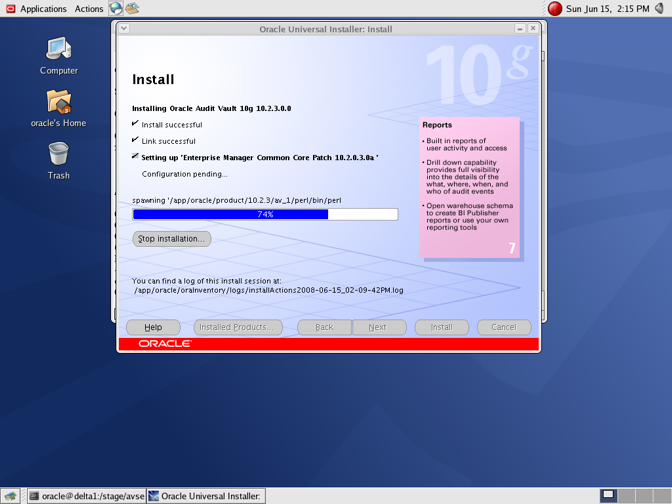This screenshot has height=504, width=672.
Task: Click 'Setting up Enterprise Manager Common Core Patch' line
Action: coord(260,158)
